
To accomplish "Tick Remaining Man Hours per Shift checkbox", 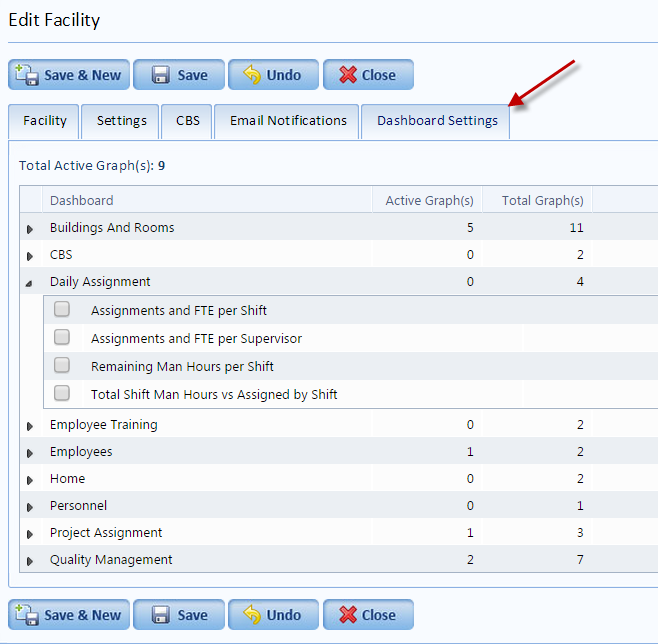I will tap(62, 366).
